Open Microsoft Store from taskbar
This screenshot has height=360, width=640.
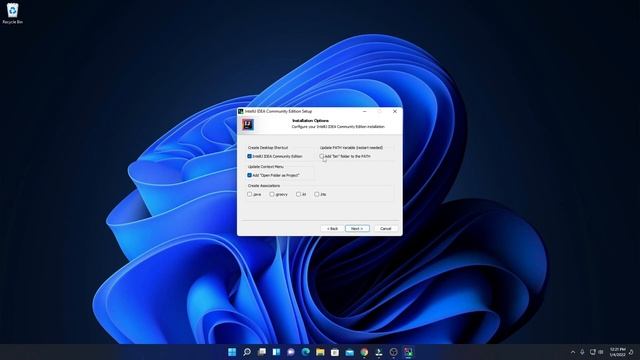pos(335,352)
